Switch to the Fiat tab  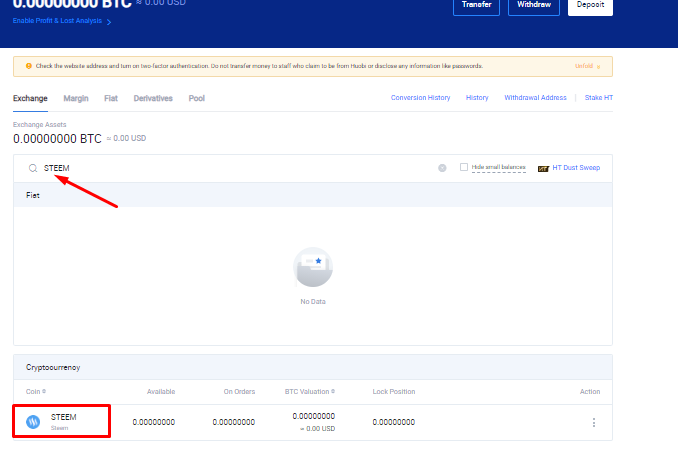[111, 99]
